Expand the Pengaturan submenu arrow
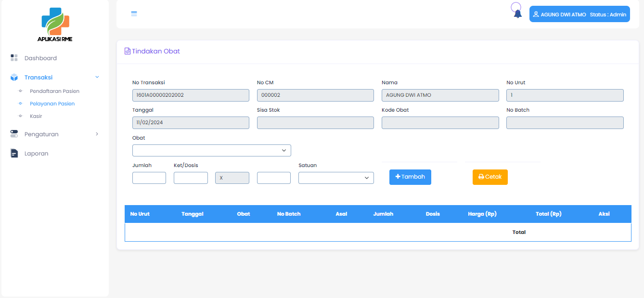Image resolution: width=644 pixels, height=298 pixels. tap(97, 134)
